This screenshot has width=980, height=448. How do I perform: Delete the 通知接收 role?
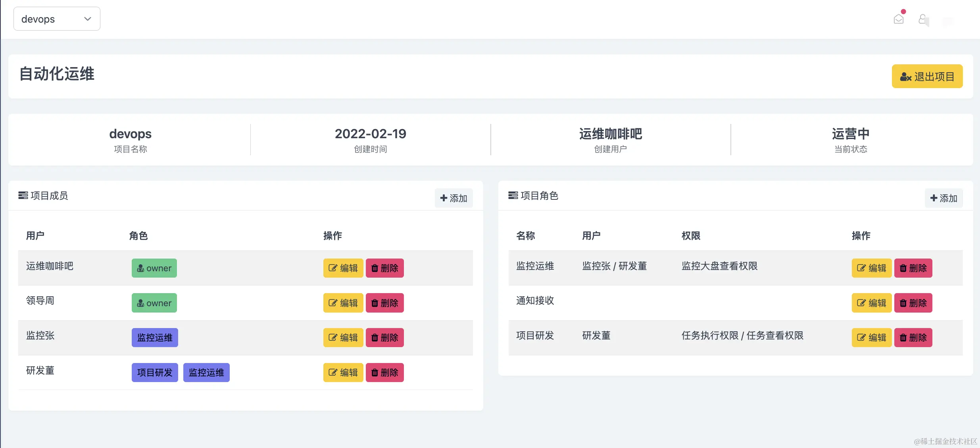(913, 303)
